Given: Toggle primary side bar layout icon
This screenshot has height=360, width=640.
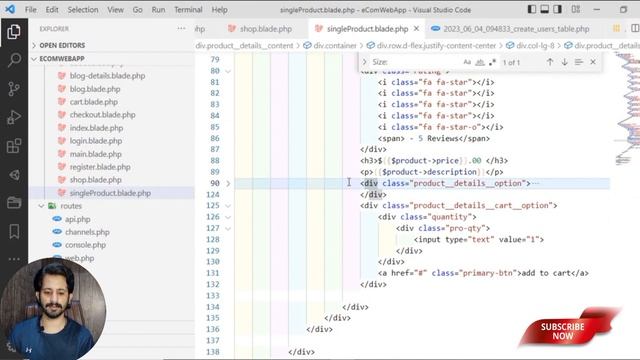Looking at the screenshot, I should tap(531, 9).
